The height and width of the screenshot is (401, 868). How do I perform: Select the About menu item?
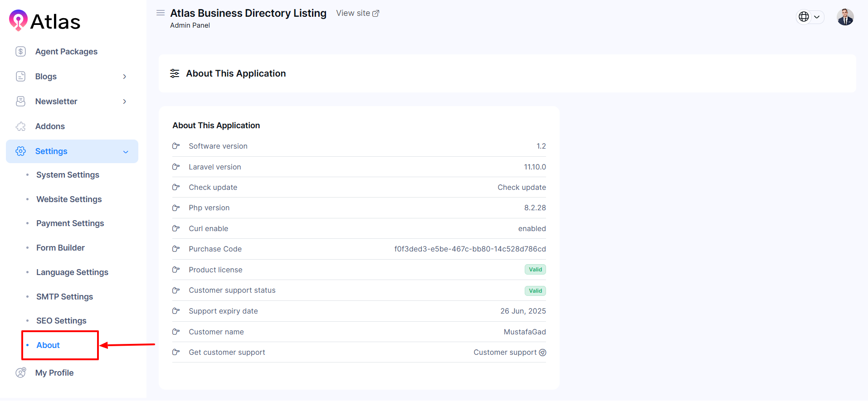48,345
